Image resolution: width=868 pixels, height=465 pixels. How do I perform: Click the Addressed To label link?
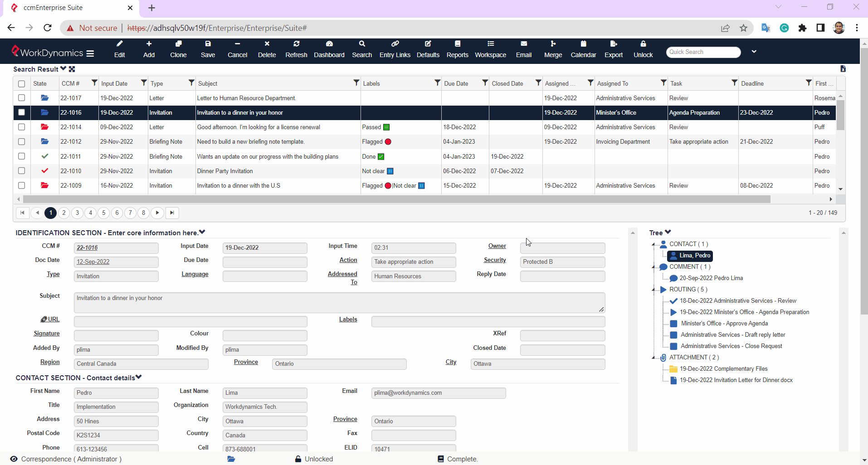(343, 278)
